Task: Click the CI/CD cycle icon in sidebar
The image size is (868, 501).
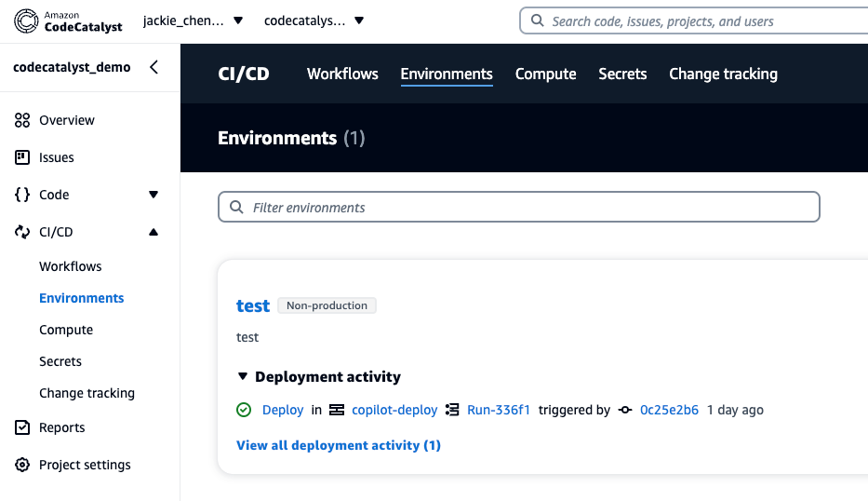Action: [22, 232]
